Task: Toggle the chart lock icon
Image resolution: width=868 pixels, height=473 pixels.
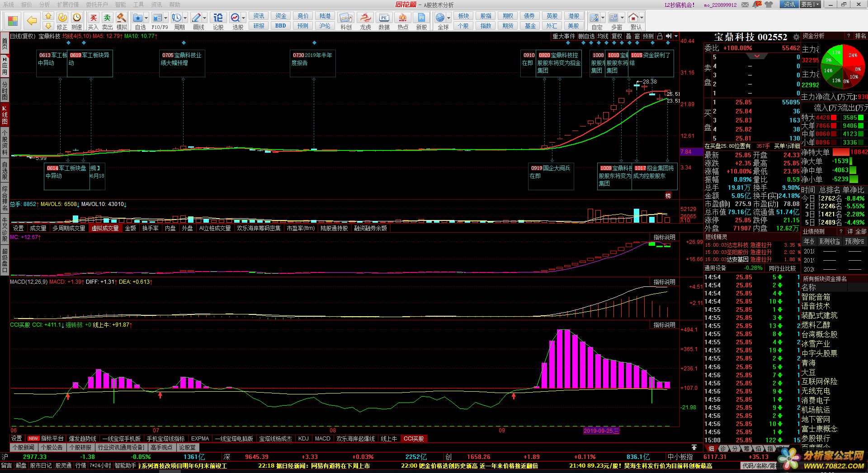Action: click(x=660, y=36)
